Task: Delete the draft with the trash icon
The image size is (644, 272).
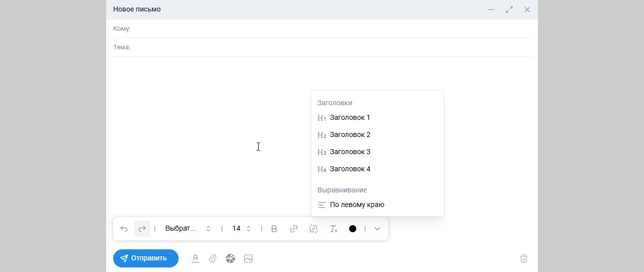Action: coord(524,258)
